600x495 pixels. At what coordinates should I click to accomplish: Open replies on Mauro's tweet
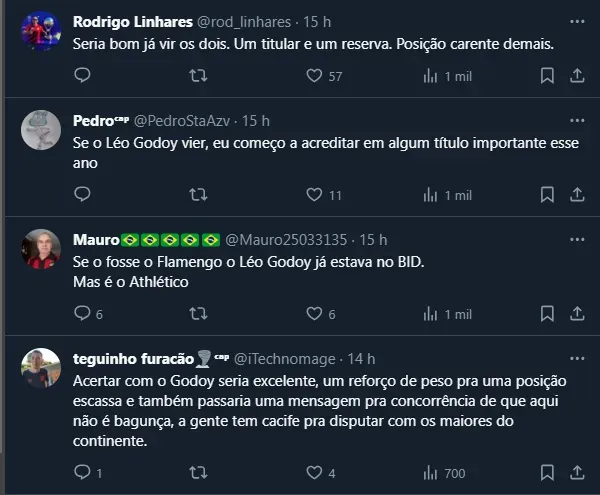click(83, 313)
